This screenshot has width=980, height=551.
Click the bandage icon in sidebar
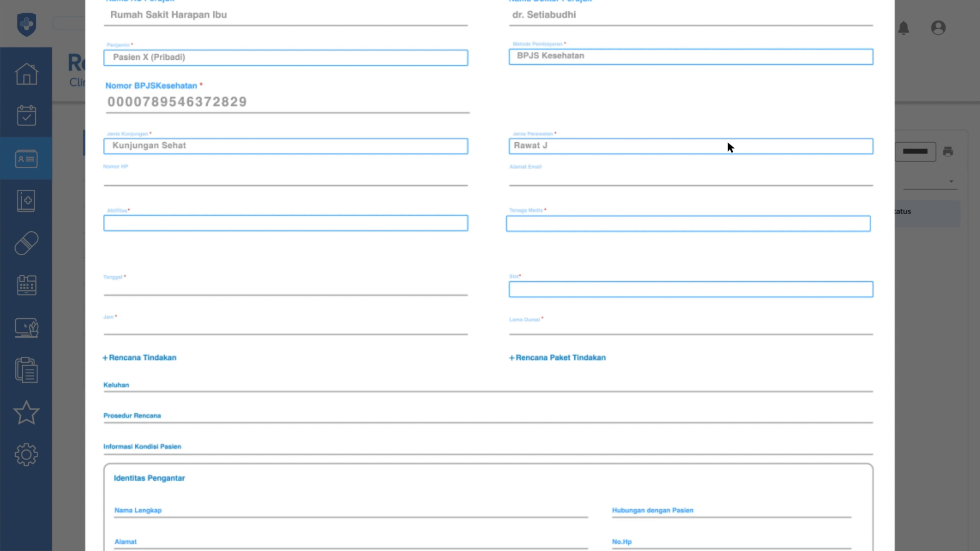26,243
